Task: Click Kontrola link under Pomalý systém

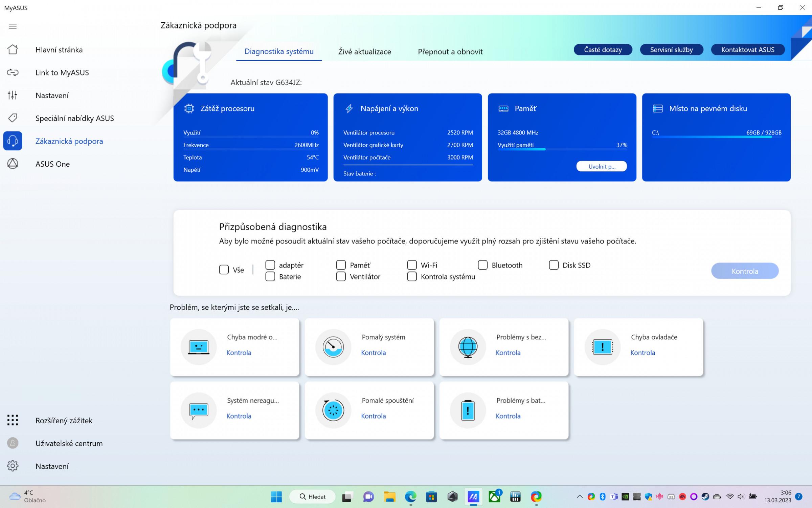Action: tap(373, 353)
